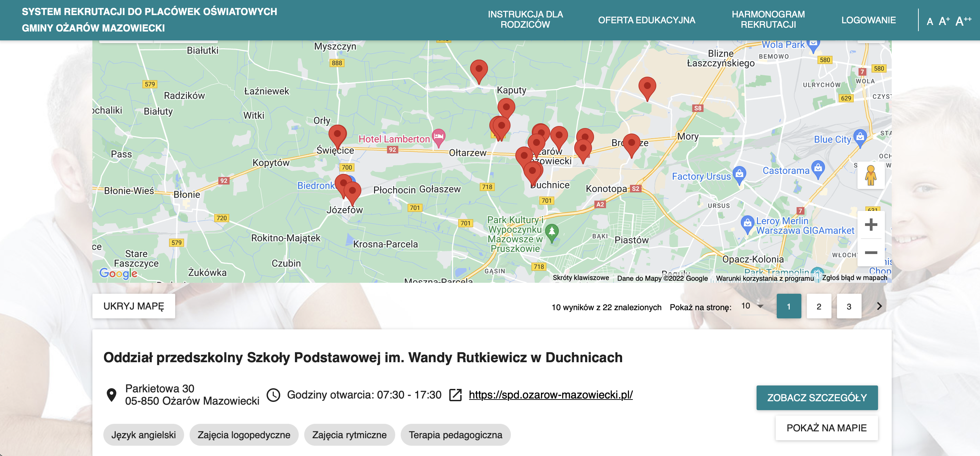Click the site title System rekrutacji
980x456 pixels.
[149, 20]
